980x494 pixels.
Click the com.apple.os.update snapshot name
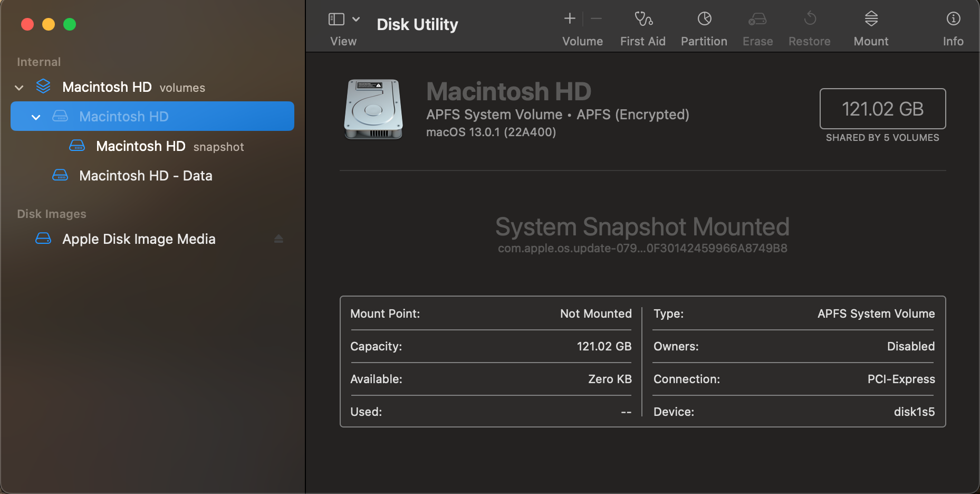[x=642, y=249]
